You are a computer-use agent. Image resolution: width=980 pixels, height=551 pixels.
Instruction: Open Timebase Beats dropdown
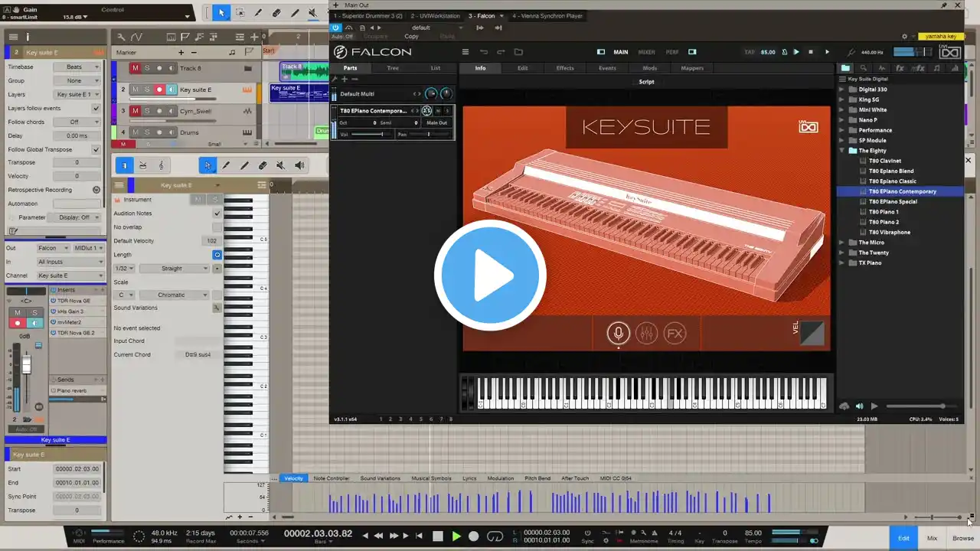77,67
